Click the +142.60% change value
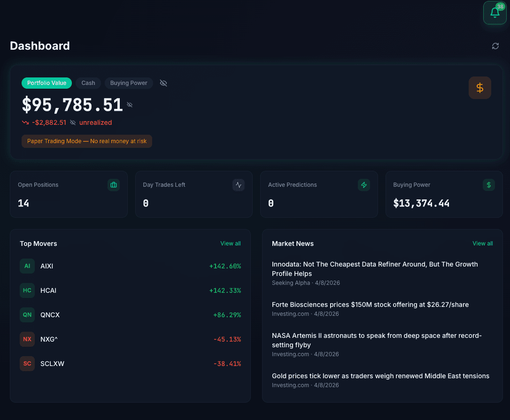The height and width of the screenshot is (420, 510). click(x=225, y=266)
